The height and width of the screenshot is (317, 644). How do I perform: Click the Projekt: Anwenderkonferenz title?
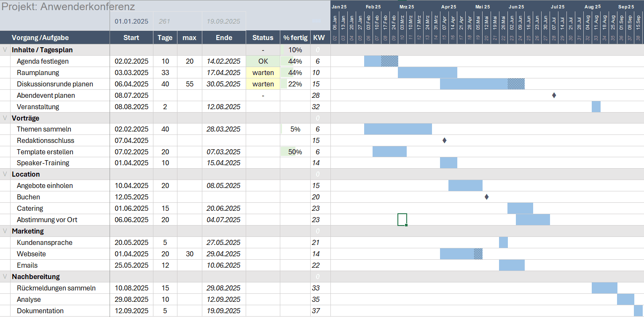(x=68, y=7)
